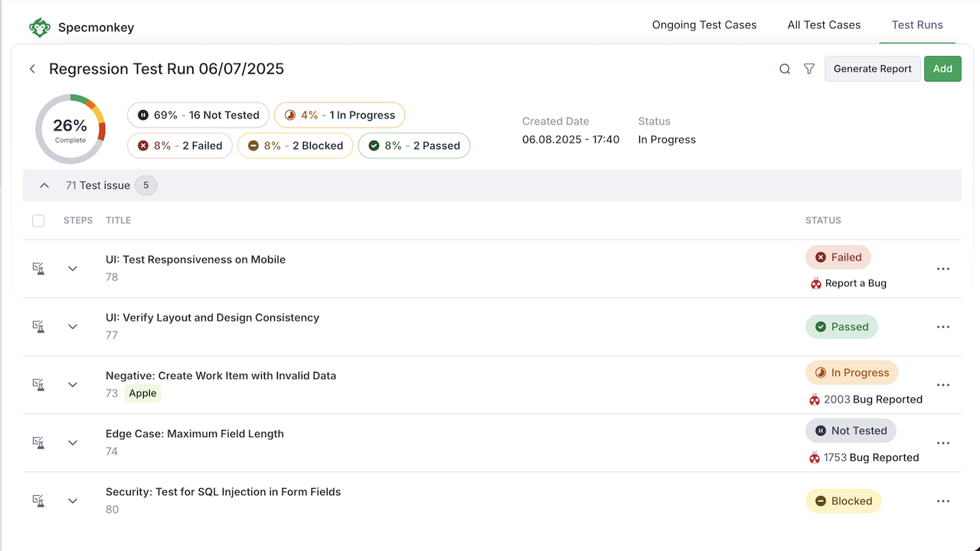The height and width of the screenshot is (551, 980).
Task: Click test-case icon for Create Work Item with Invalid Data
Action: [x=38, y=385]
